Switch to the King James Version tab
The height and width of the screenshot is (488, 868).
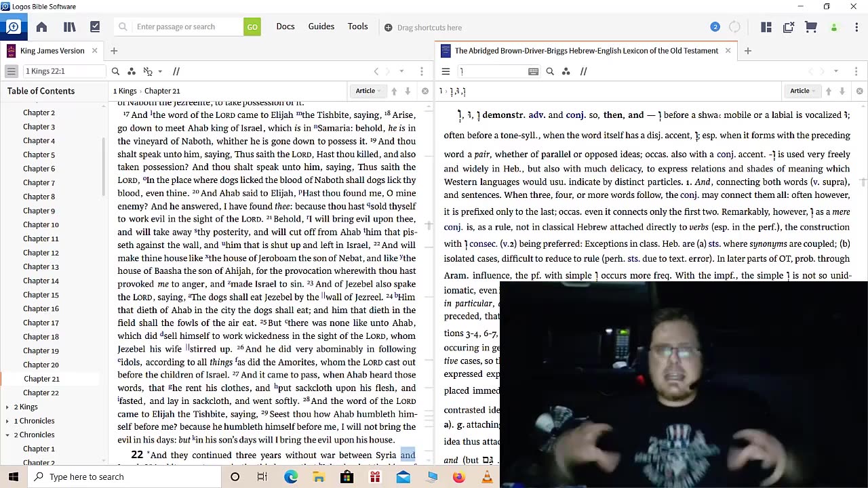(x=52, y=51)
